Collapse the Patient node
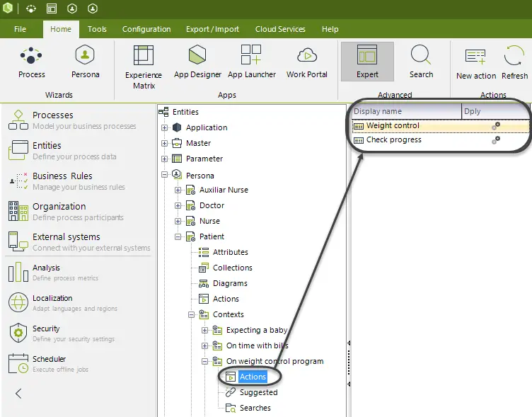Image resolution: width=532 pixels, height=417 pixels. tap(178, 236)
